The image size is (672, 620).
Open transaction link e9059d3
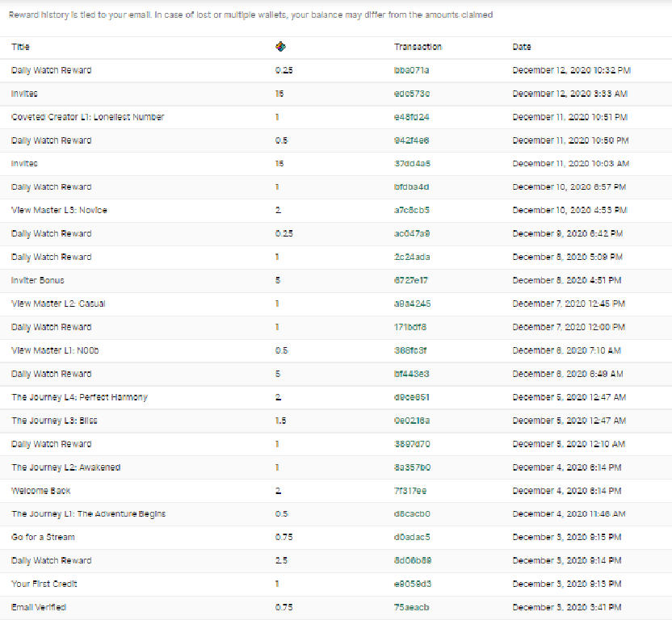point(412,584)
